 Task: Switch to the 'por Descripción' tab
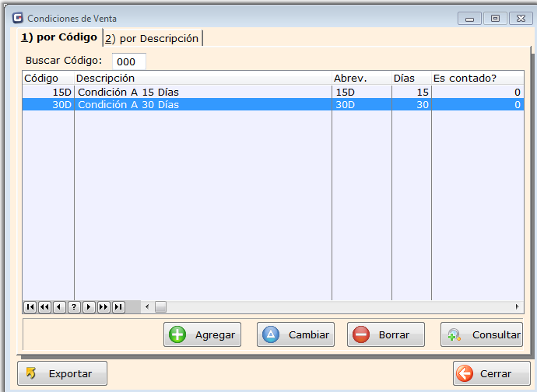(x=152, y=38)
